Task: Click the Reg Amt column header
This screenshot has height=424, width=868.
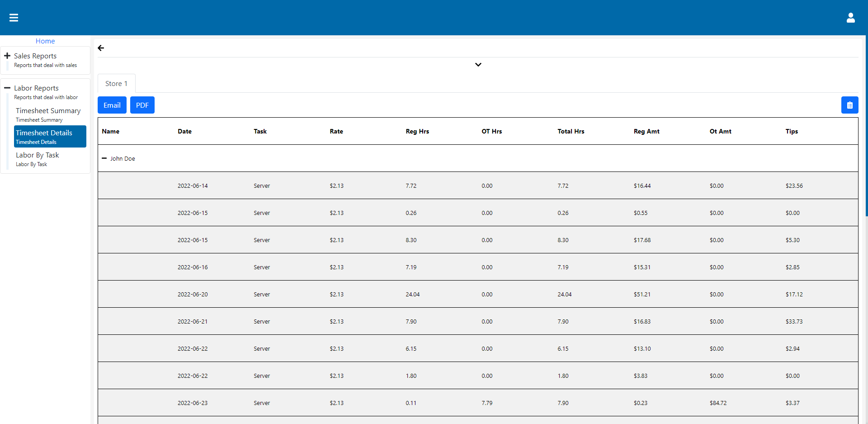Action: [x=646, y=131]
